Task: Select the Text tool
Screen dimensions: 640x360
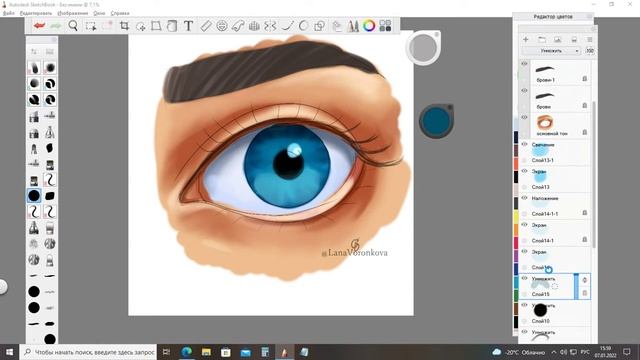Action: [x=188, y=26]
